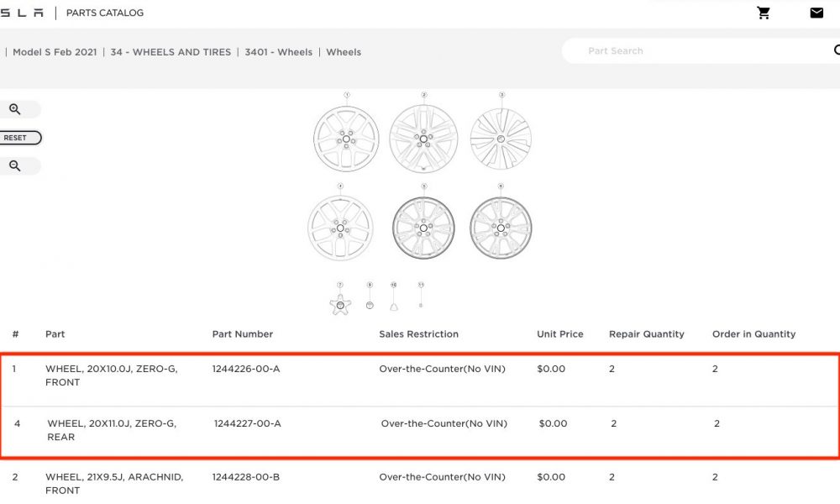Zoom out of the wheel diagram
The height and width of the screenshot is (504, 840).
tap(15, 166)
